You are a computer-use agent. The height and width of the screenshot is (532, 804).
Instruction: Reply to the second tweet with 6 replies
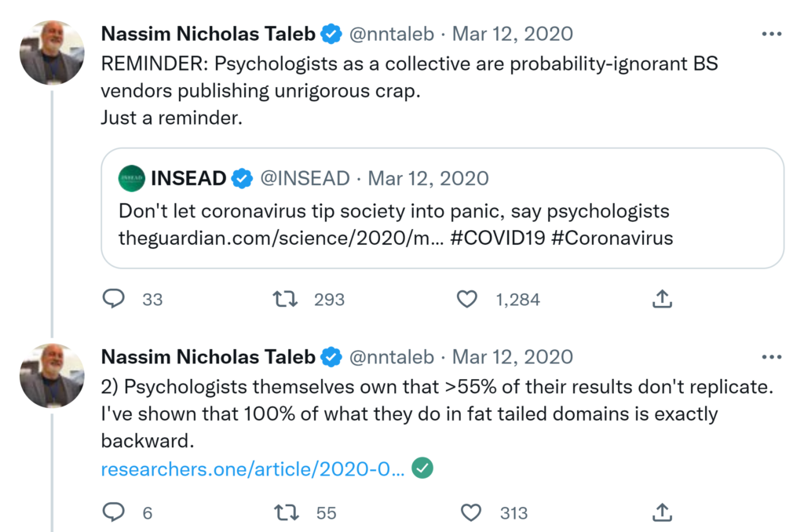click(x=115, y=512)
